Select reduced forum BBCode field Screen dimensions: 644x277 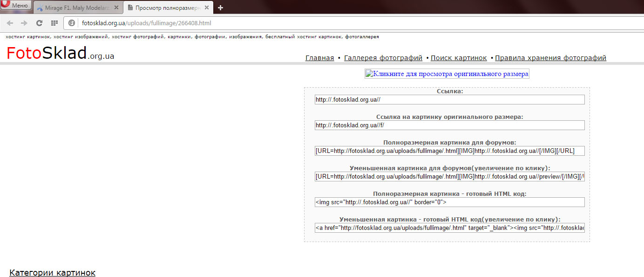point(450,177)
